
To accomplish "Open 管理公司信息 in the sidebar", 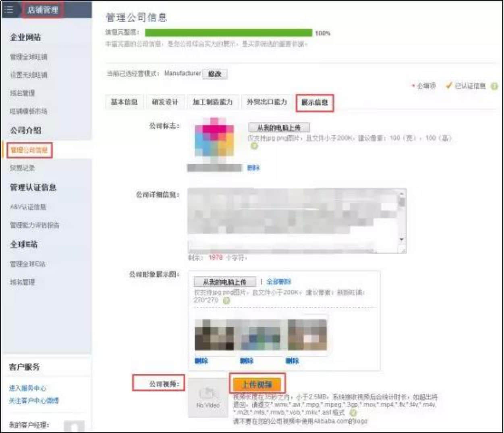I will click(29, 150).
